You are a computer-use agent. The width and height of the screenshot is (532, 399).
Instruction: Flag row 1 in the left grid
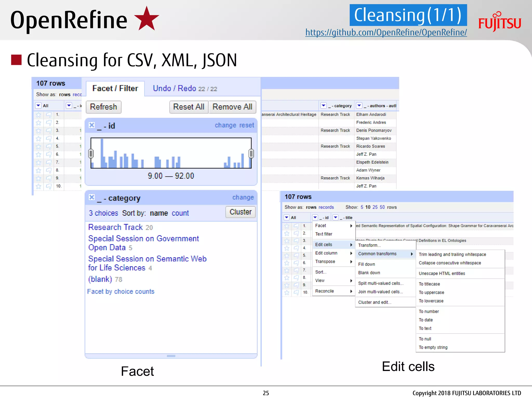[49, 115]
